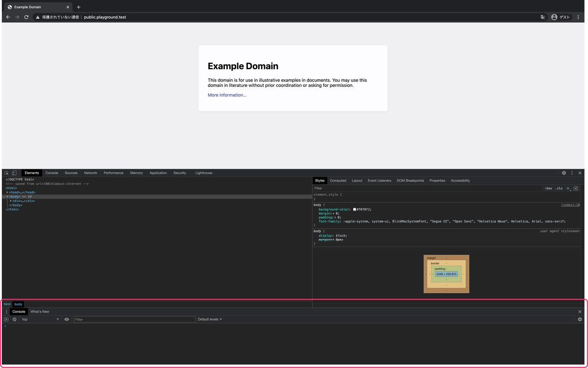Go forward with the browser forward arrow
Viewport: 588px width, 368px height.
click(x=17, y=17)
